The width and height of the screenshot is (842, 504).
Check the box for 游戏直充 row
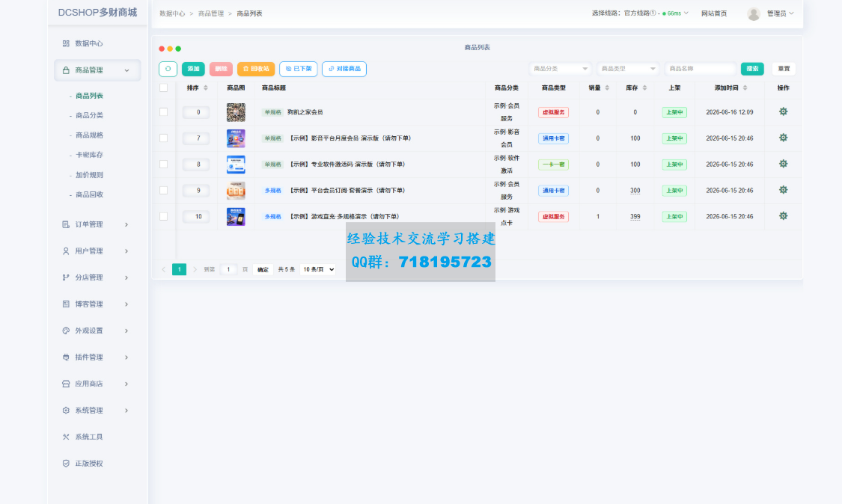click(164, 216)
